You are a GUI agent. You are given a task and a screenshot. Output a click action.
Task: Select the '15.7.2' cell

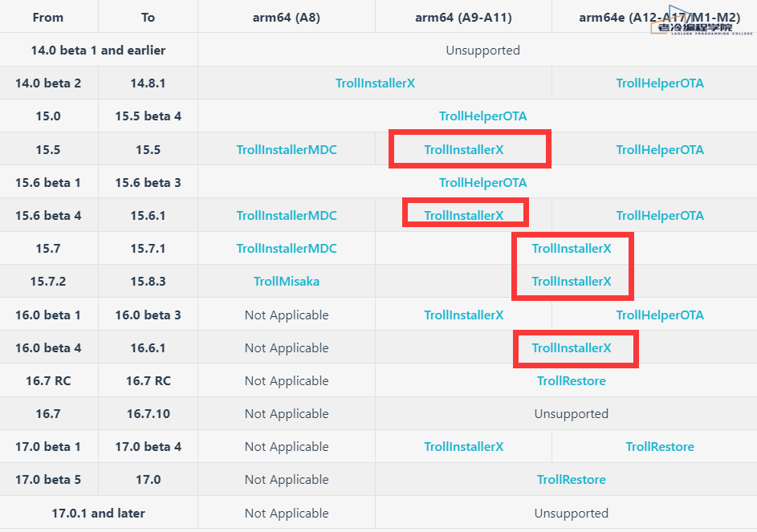(x=48, y=281)
